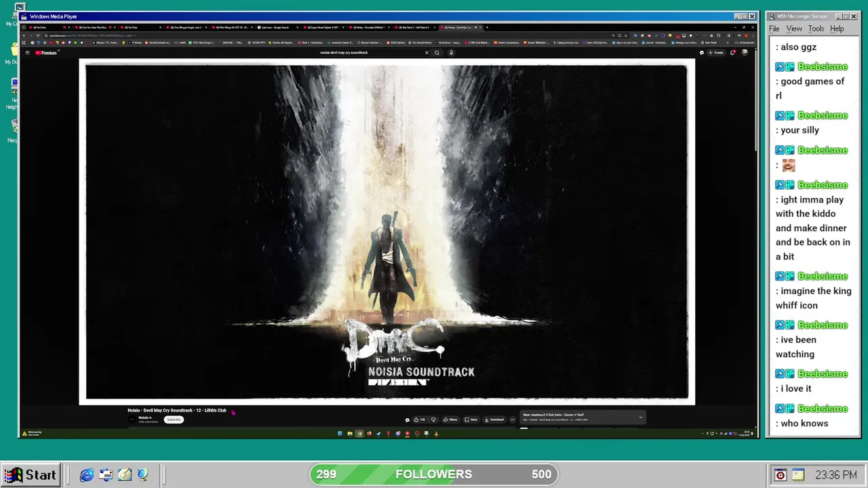Screen dimensions: 868x488
Task: Open the Help menu in MSN Messenger
Action: coord(837,28)
